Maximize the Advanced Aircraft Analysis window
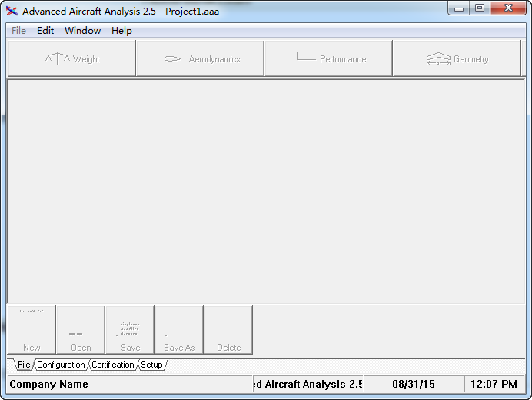Viewport: 532px width, 400px height. point(480,8)
